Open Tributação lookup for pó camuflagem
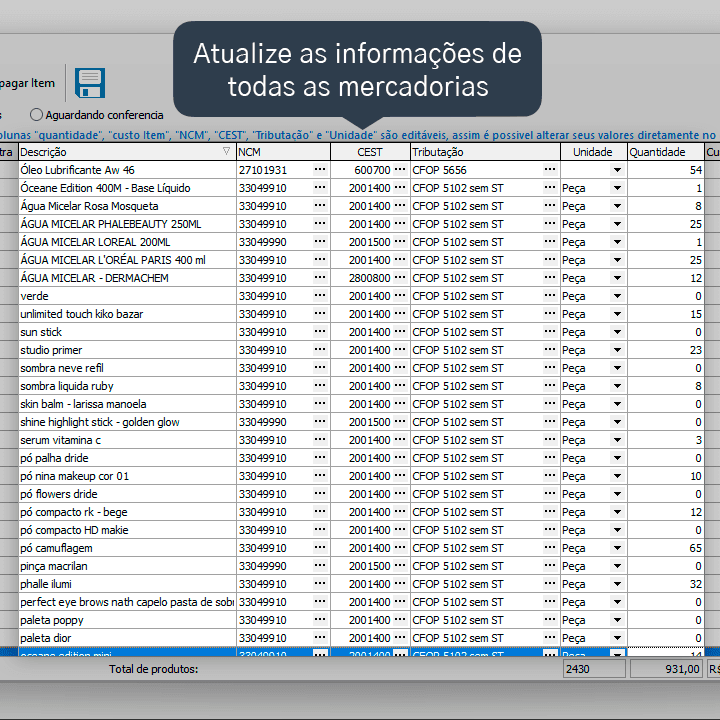 (x=550, y=548)
